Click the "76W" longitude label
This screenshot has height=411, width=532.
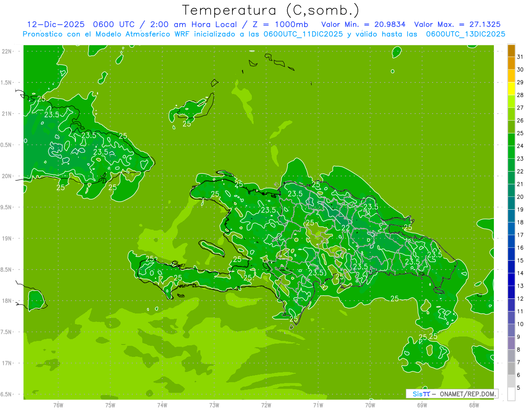click(x=58, y=405)
